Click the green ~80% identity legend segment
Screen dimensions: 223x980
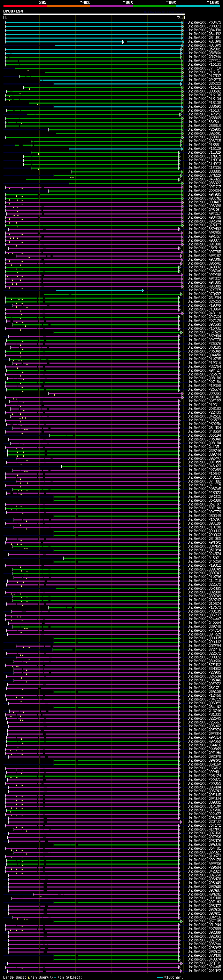[x=155, y=6]
